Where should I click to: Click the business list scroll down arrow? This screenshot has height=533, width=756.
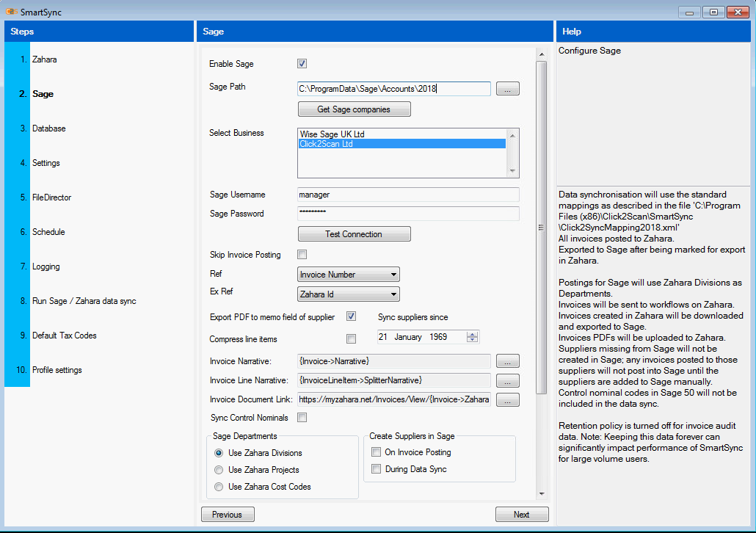click(x=512, y=171)
